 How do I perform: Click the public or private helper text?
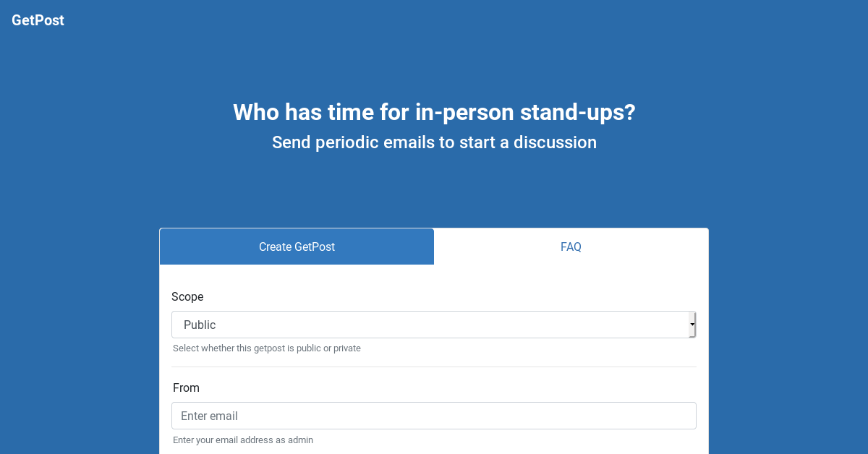[x=267, y=348]
